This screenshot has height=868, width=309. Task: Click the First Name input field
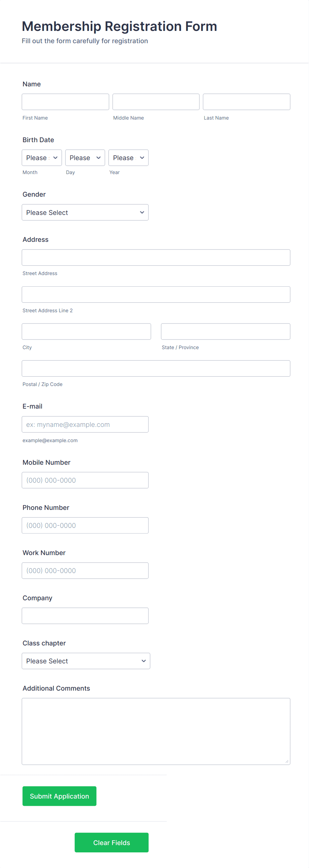click(x=65, y=101)
